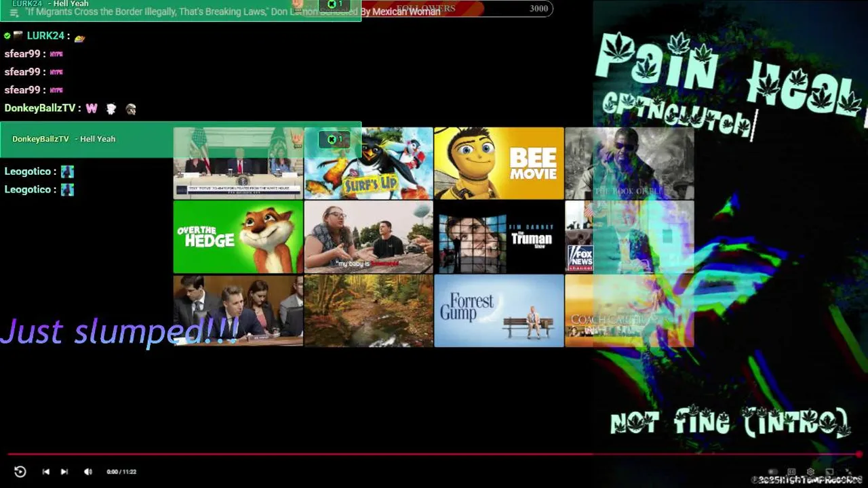Open the Forrest Gump thumbnail
Viewport: 868px width, 488px height.
(499, 310)
